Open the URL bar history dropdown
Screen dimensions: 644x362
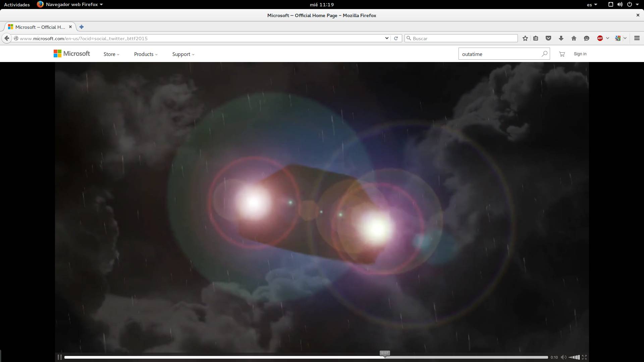[387, 38]
